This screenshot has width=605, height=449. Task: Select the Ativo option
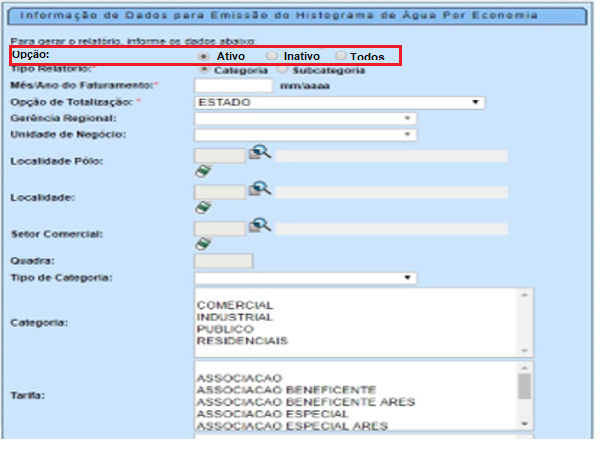click(x=204, y=57)
